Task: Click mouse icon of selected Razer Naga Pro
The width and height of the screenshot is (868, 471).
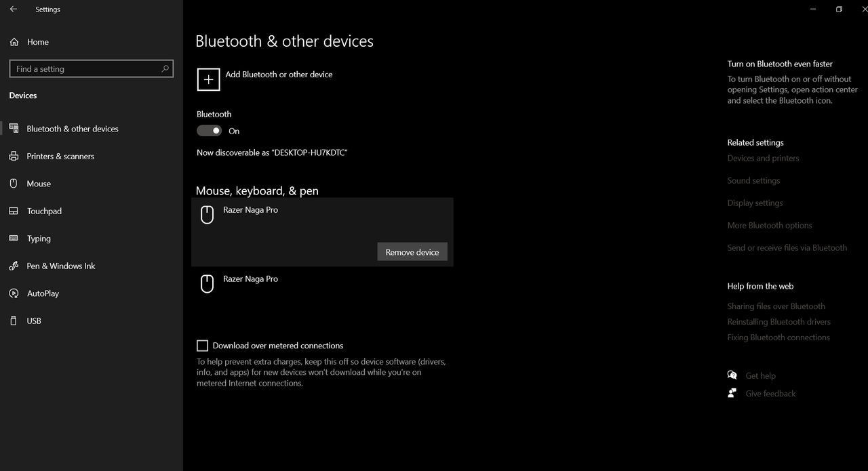Action: [208, 215]
